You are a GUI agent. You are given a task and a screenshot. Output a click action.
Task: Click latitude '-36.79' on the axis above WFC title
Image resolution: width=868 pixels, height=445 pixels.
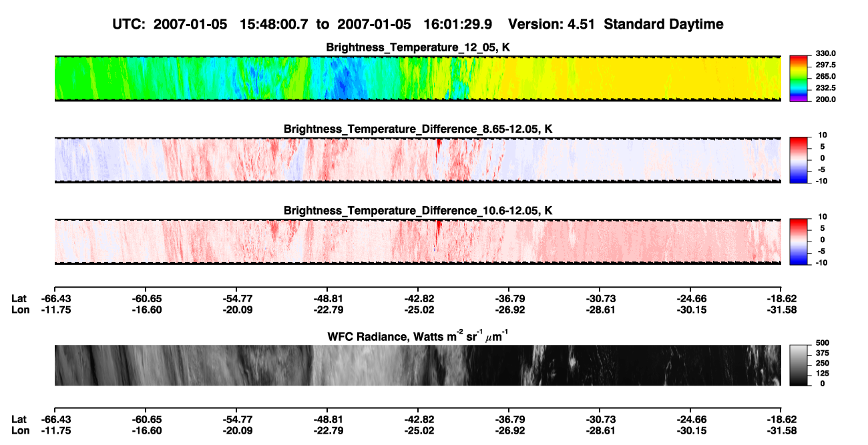point(509,298)
